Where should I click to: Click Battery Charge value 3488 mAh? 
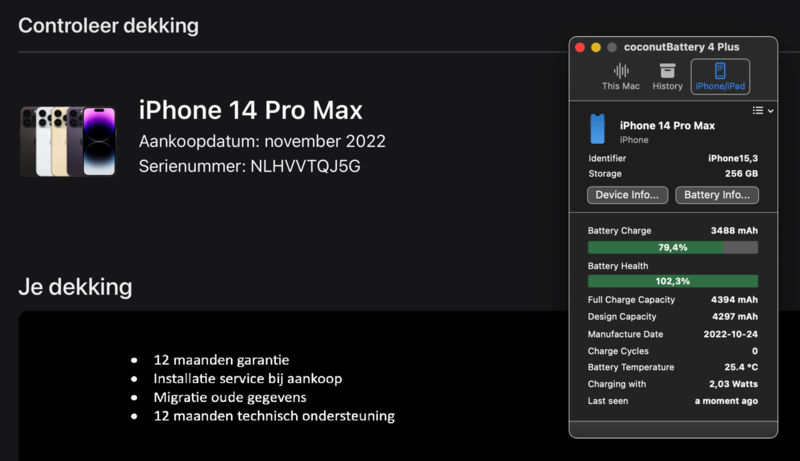pos(734,230)
